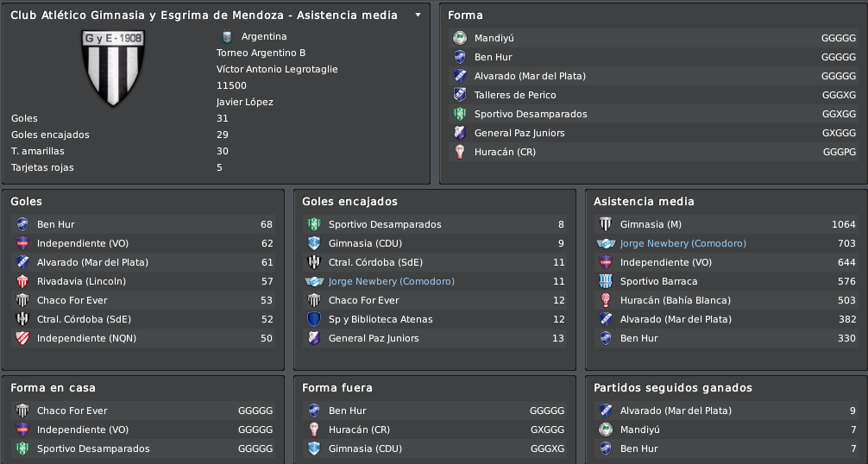Select Alvarado row in Partidos seguidos ganados
This screenshot has width=868, height=464.
[726, 411]
